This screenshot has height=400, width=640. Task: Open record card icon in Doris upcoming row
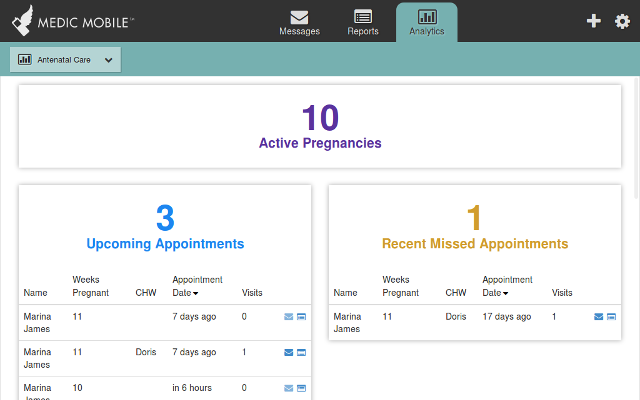(301, 353)
